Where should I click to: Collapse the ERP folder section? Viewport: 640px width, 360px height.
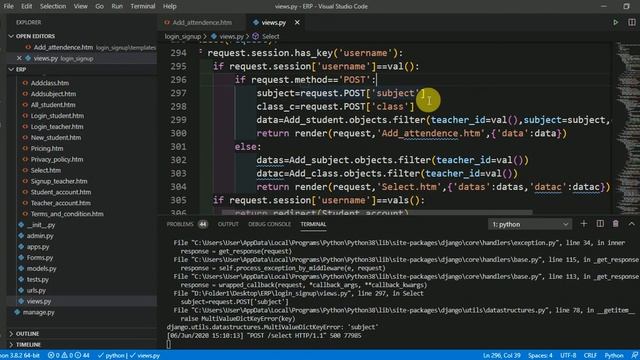click(x=11, y=69)
